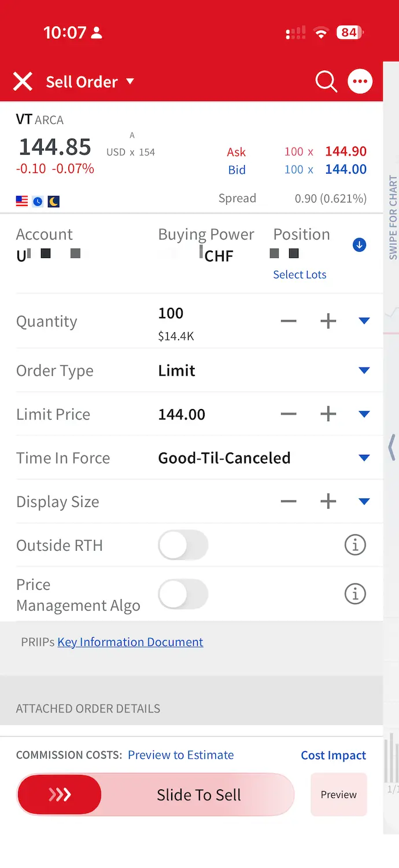Viewport: 399px width, 868px height.
Task: Open the search icon in the red header
Action: 326,82
